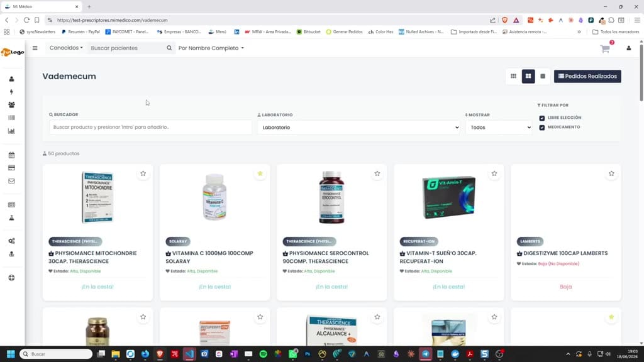Unfavorite Vitamina C 1000mg Solaray
Image resolution: width=644 pixels, height=362 pixels.
(260, 173)
